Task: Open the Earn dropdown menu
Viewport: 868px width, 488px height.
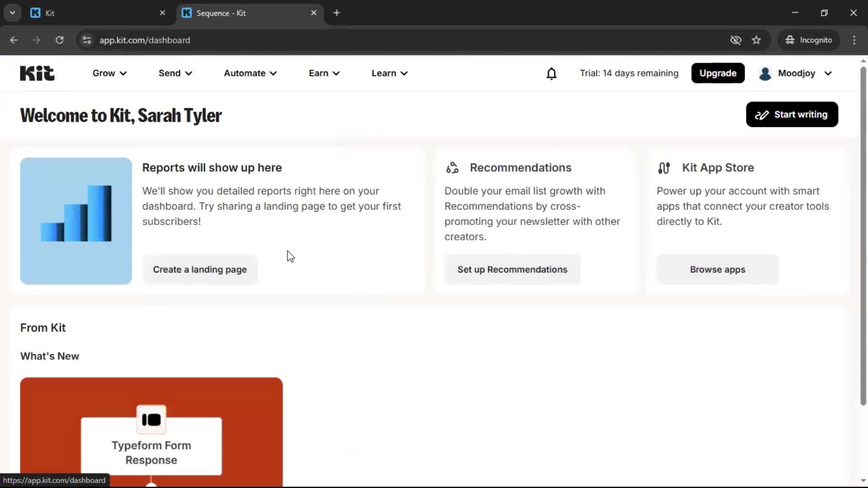Action: [324, 73]
